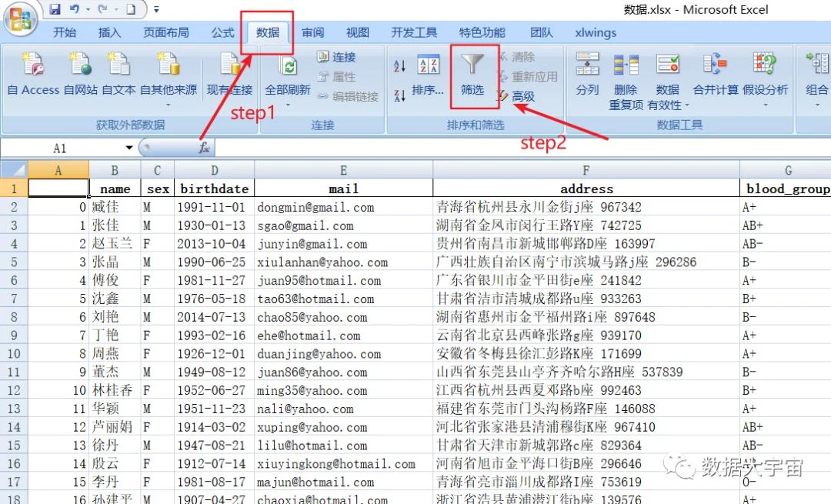This screenshot has width=831, height=504.
Task: Click the 分列 text-to-columns icon
Action: point(587,64)
